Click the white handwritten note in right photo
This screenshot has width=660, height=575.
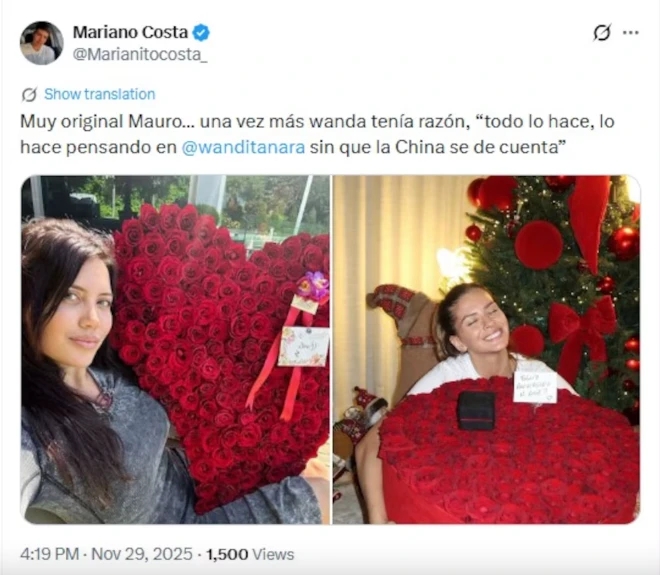tap(535, 387)
